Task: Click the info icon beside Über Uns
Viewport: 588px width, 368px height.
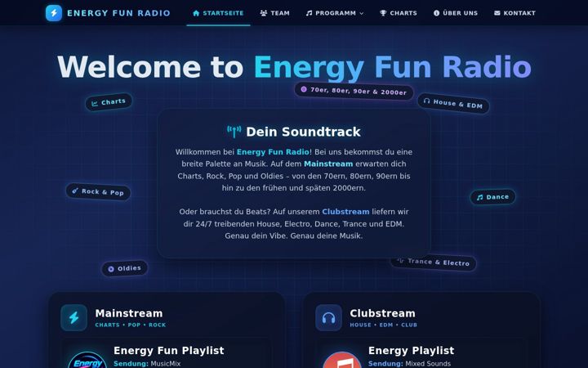Action: click(436, 13)
